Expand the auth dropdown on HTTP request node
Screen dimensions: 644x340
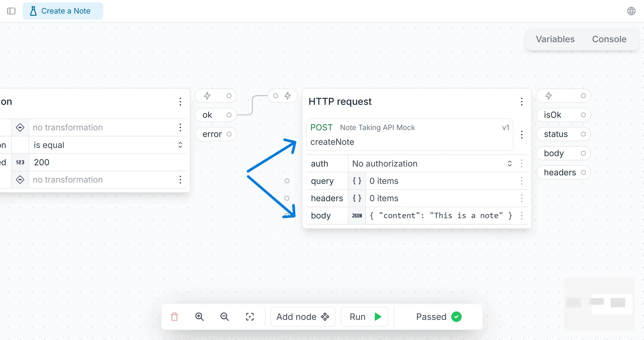509,164
